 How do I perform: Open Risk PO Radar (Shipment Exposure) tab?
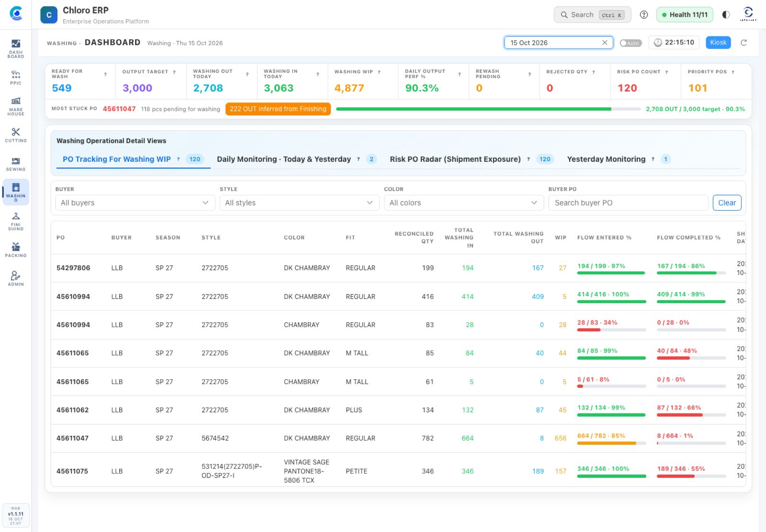pyautogui.click(x=472, y=159)
